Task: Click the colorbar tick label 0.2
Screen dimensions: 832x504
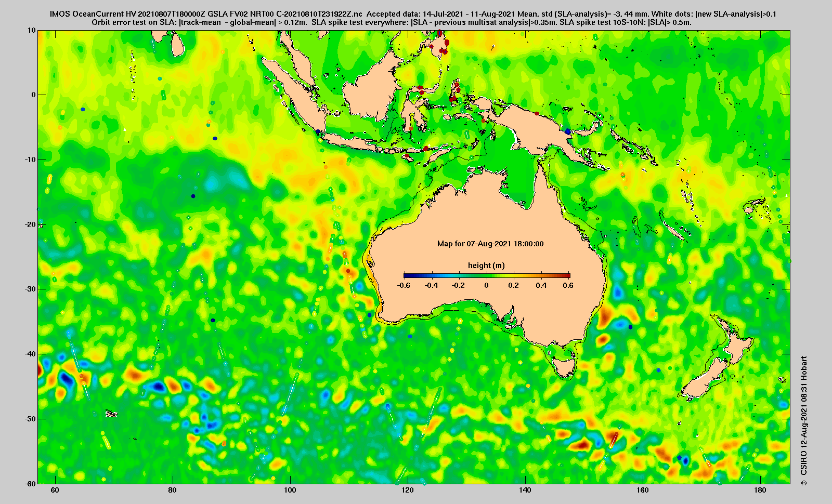Action: pyautogui.click(x=514, y=285)
